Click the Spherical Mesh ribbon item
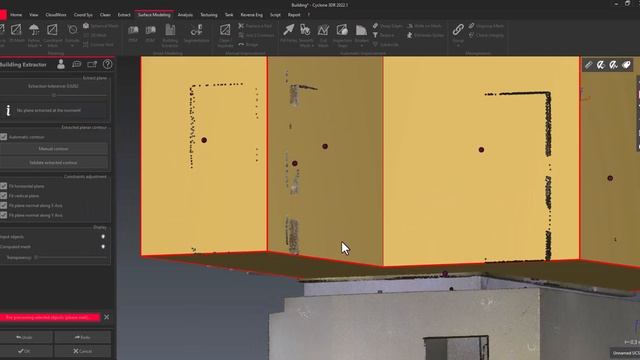640x360 pixels. [x=101, y=26]
